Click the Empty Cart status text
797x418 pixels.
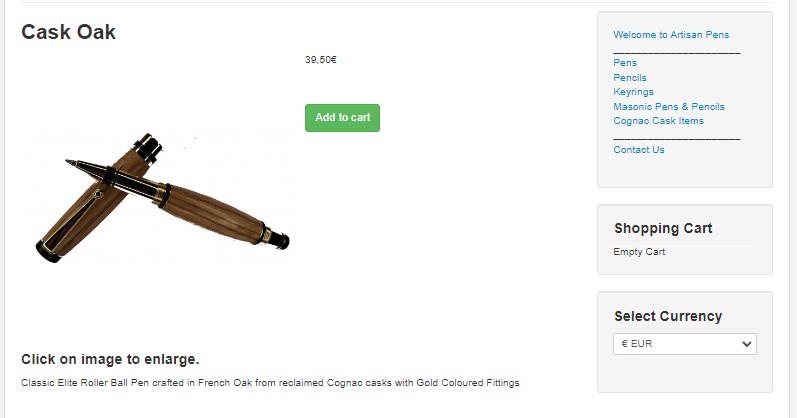pos(639,252)
